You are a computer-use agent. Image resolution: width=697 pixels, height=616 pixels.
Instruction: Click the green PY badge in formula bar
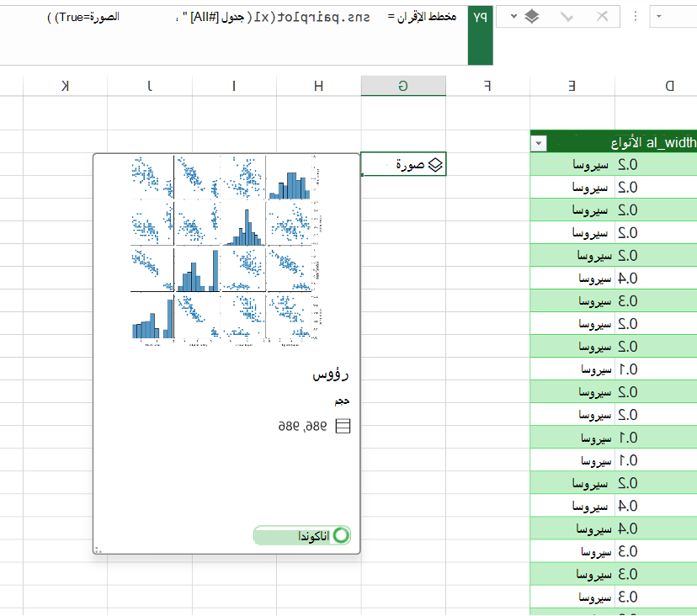[x=480, y=35]
